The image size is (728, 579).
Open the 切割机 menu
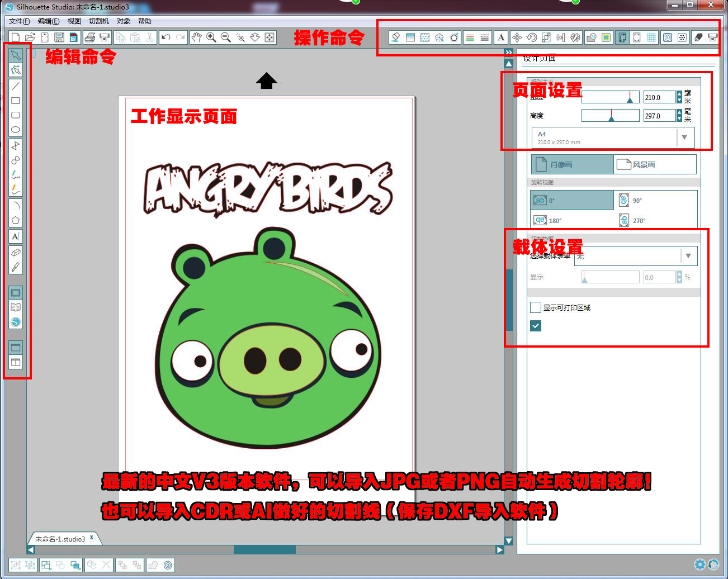(x=99, y=21)
